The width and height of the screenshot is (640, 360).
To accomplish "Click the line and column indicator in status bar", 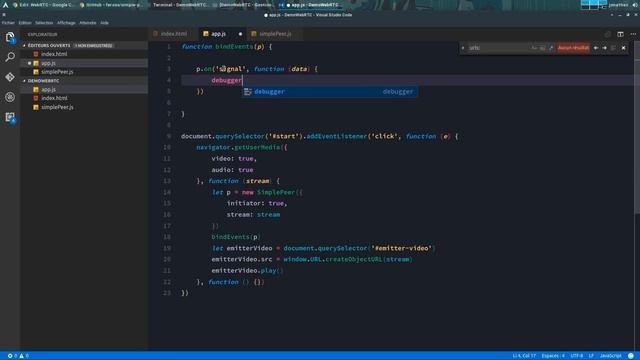I will (524, 356).
